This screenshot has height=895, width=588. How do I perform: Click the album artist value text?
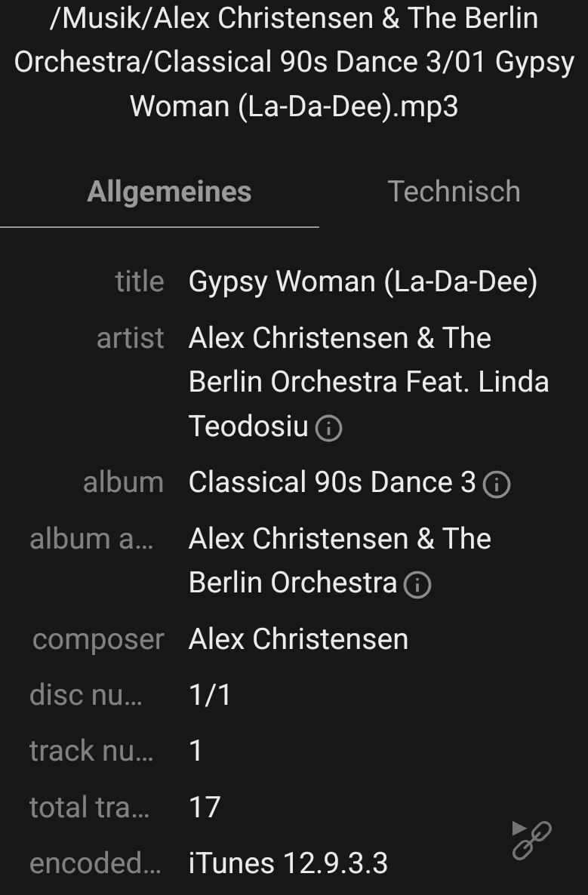point(340,561)
